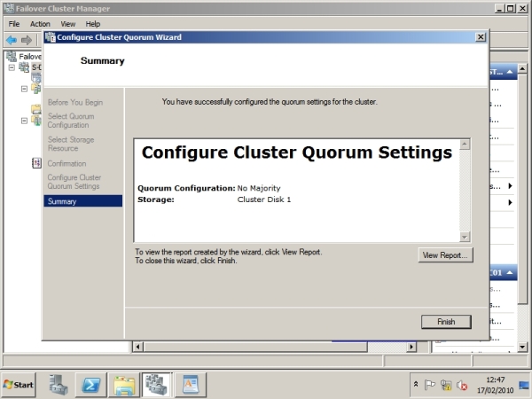Launch PowerShell from taskbar
Viewport: 532px width, 399px height.
(91, 385)
